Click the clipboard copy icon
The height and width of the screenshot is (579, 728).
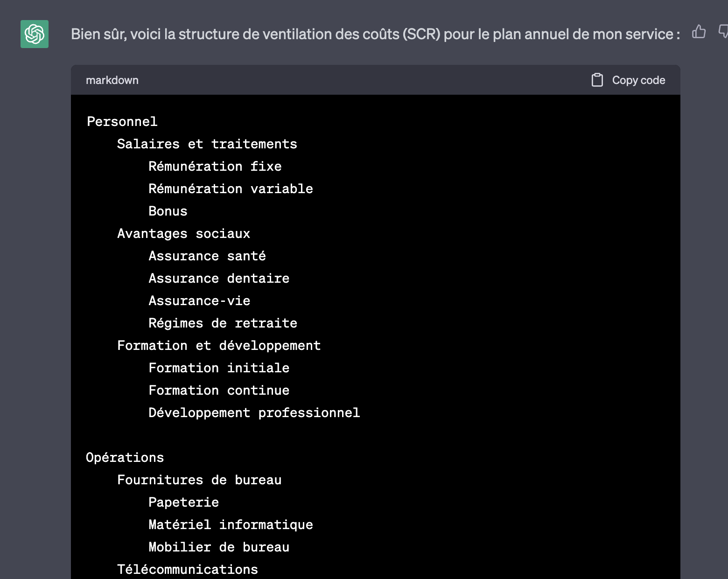(x=597, y=80)
